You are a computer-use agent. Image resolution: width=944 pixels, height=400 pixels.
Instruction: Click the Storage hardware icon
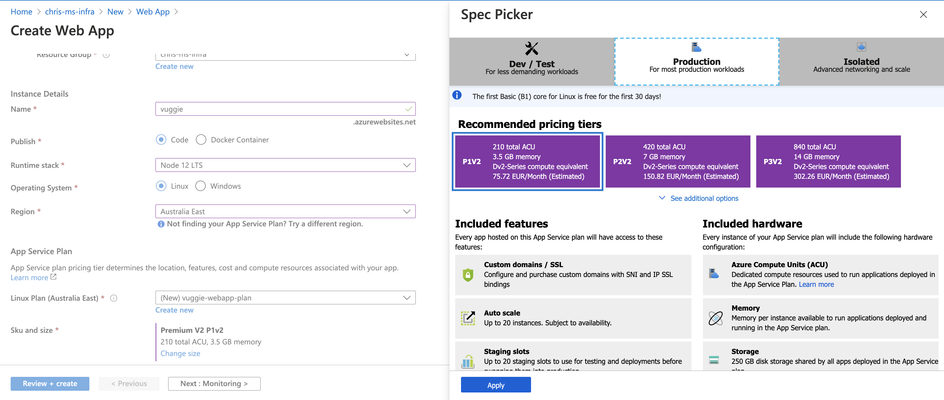pyautogui.click(x=715, y=360)
